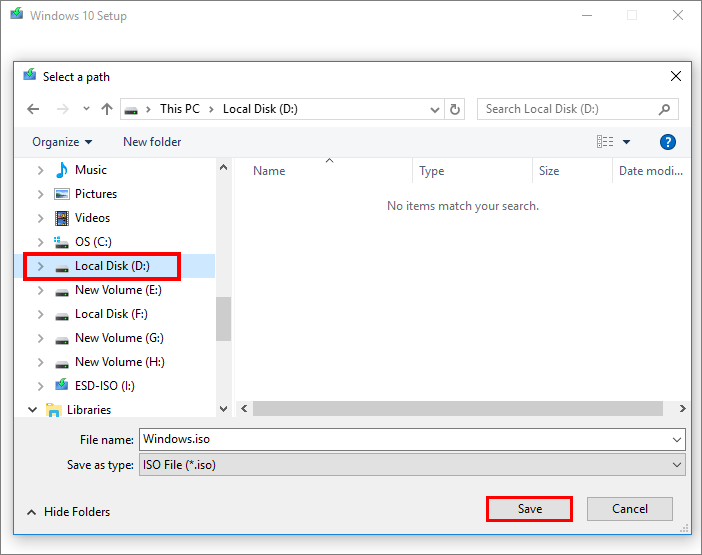Image resolution: width=702 pixels, height=555 pixels.
Task: Open the File name dropdown arrow
Action: point(677,440)
